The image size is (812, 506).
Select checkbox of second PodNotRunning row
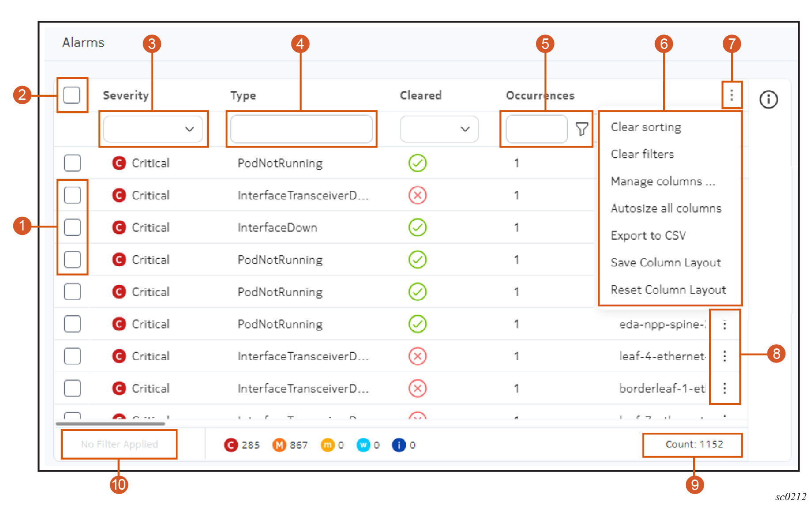tap(72, 260)
